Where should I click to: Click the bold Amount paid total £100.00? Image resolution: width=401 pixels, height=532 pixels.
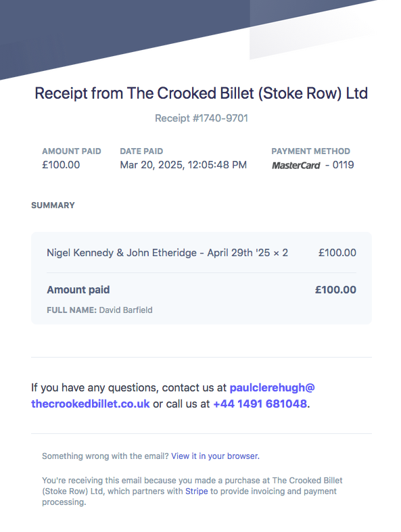coord(335,290)
